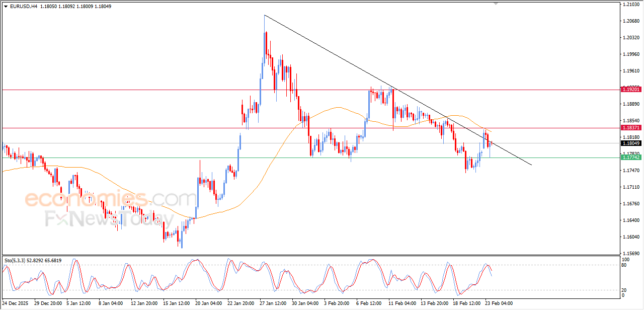This screenshot has height=310, width=644.
Task: Select the lowest red horizontal support line
Action: coord(310,158)
